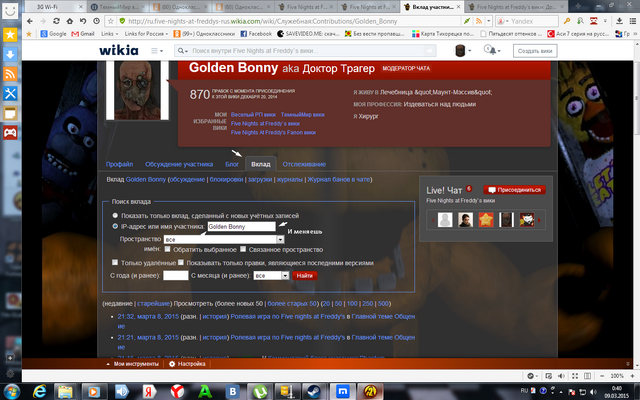
Task: Open the 'Links' bookmarks folder dropdown
Action: (x=109, y=34)
